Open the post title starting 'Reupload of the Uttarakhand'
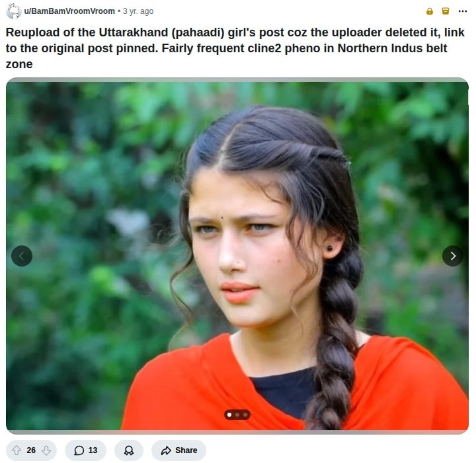 pyautogui.click(x=235, y=48)
